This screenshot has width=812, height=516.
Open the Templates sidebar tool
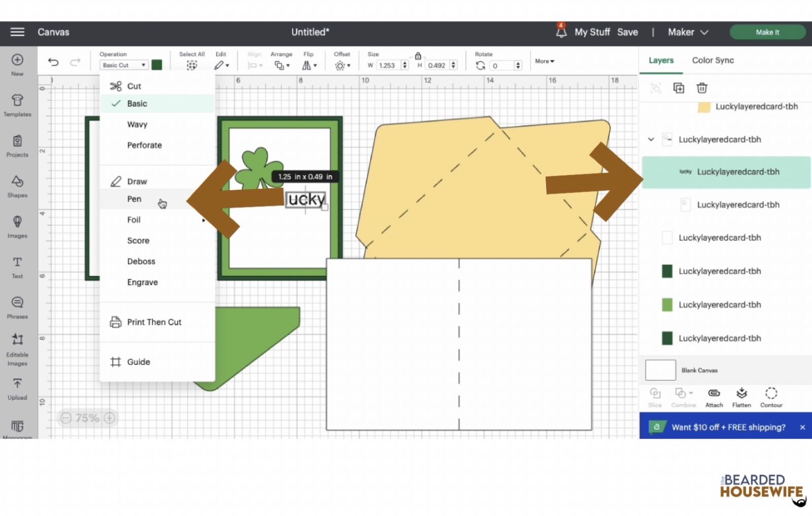[17, 105]
